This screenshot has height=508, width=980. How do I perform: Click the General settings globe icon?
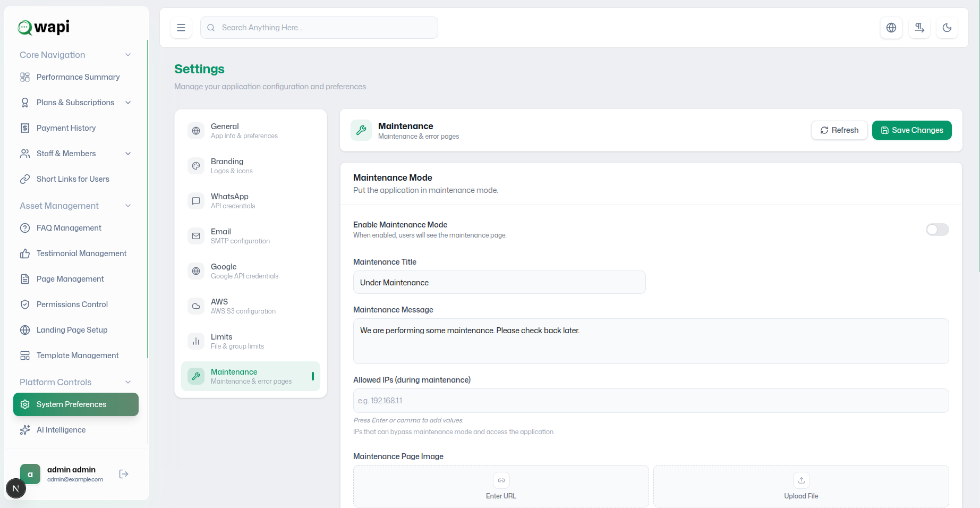pyautogui.click(x=196, y=131)
